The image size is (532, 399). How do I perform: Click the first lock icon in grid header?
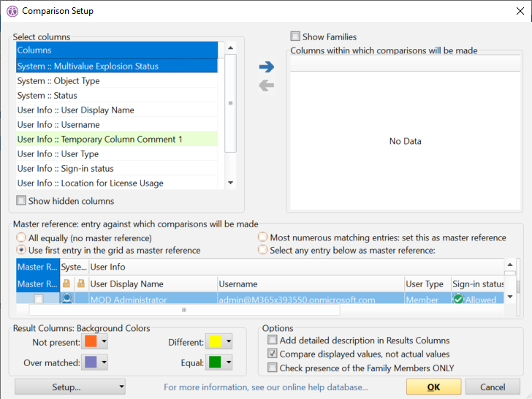pyautogui.click(x=67, y=284)
